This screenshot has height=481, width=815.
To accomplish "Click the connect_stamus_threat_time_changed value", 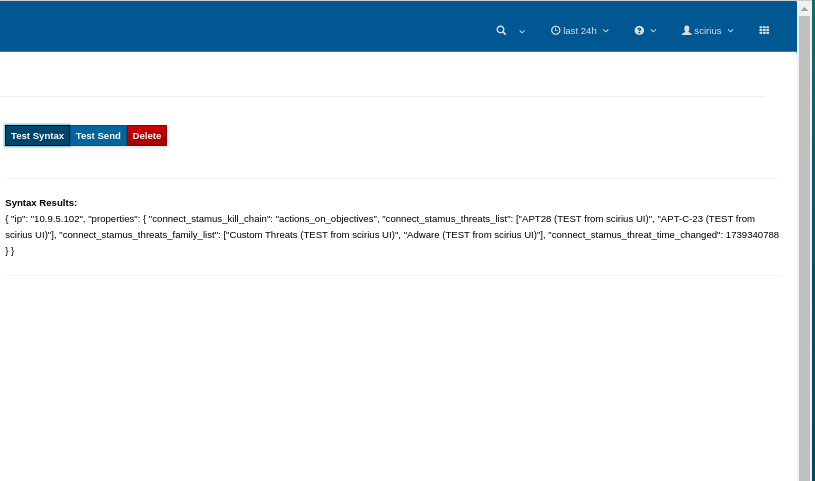I will [752, 234].
